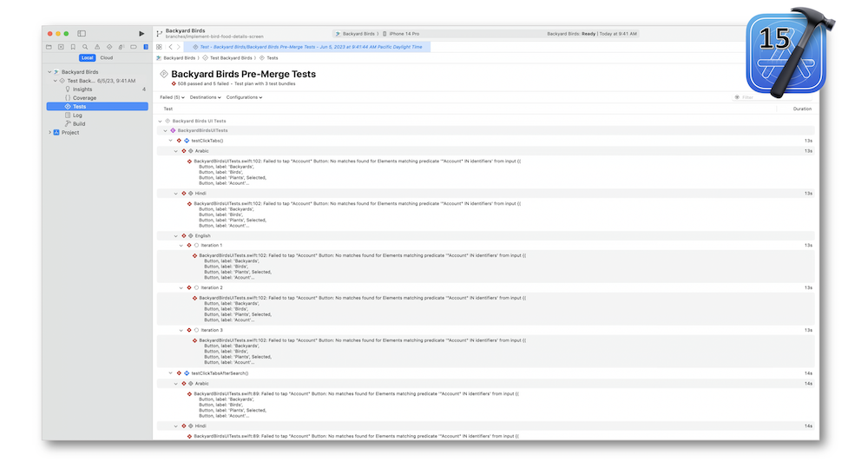Viewport: 868px width, 468px height.
Task: Switch to the Local reports tab
Action: [x=87, y=57]
